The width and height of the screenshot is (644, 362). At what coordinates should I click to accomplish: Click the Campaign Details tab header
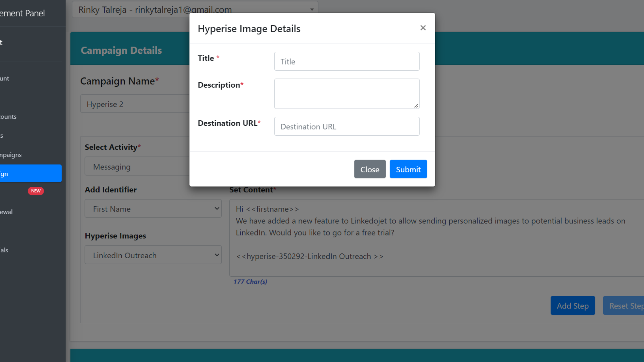[121, 50]
